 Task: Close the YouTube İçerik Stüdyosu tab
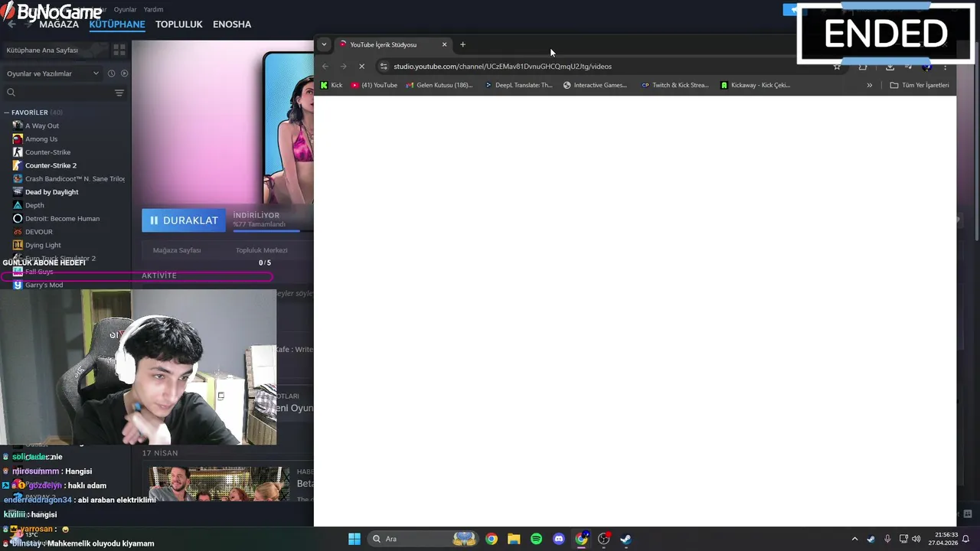444,44
